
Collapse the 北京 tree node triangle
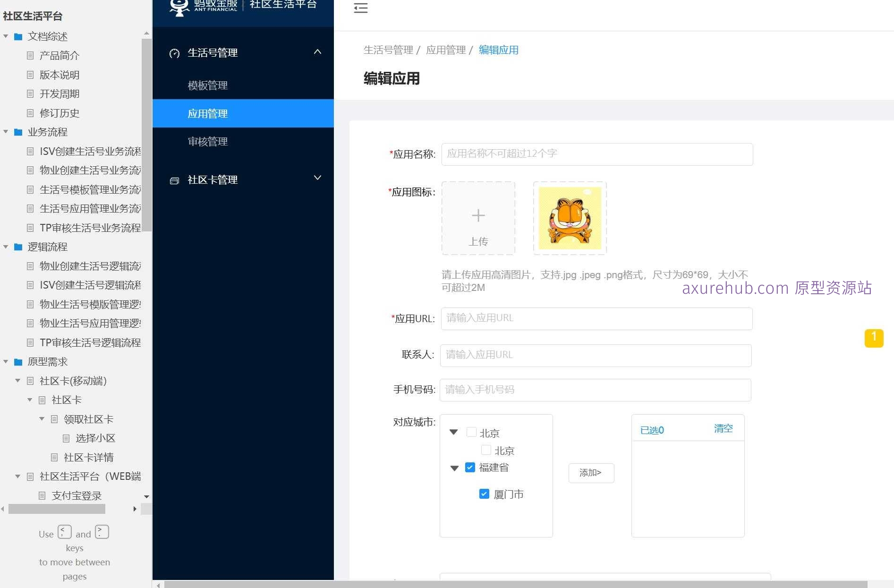[x=454, y=432]
